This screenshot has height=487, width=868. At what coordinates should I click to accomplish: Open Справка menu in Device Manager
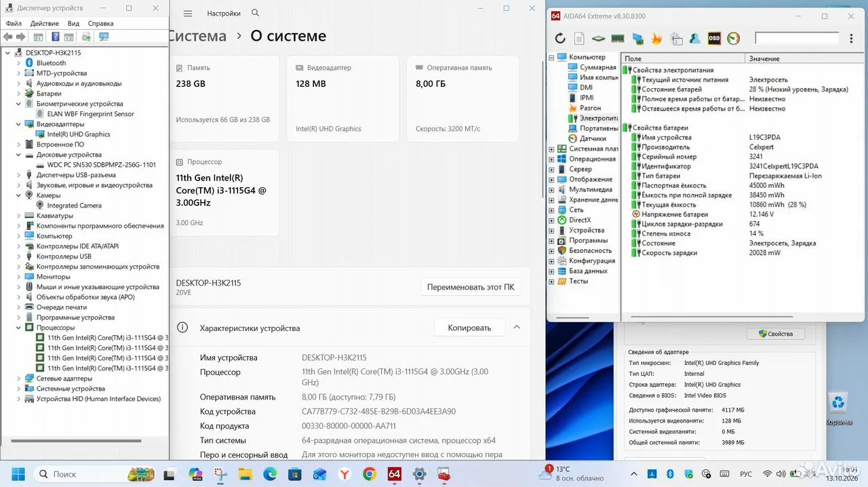pos(101,24)
